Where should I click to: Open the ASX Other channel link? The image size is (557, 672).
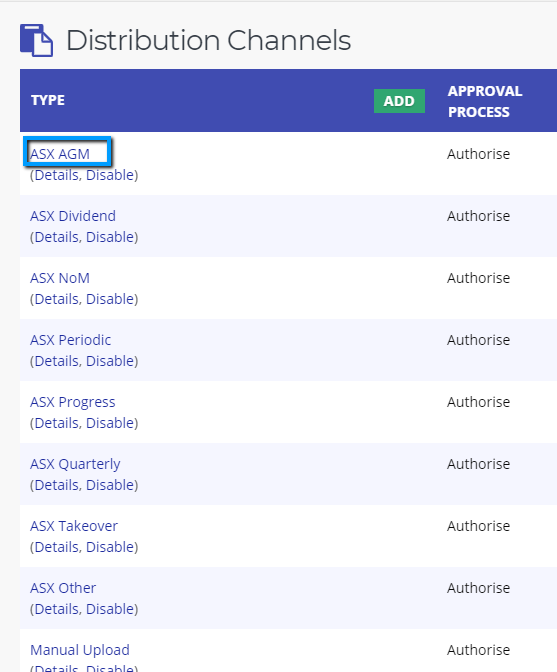pyautogui.click(x=63, y=588)
